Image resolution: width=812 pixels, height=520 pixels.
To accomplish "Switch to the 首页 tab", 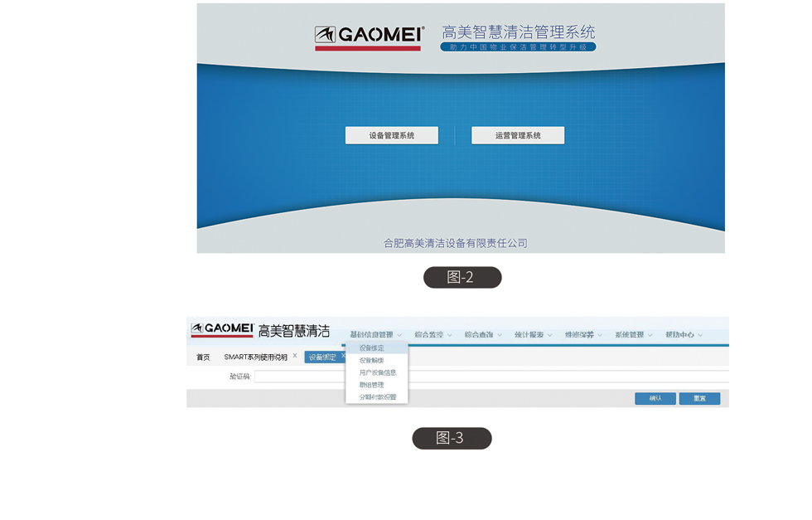I will pyautogui.click(x=203, y=357).
